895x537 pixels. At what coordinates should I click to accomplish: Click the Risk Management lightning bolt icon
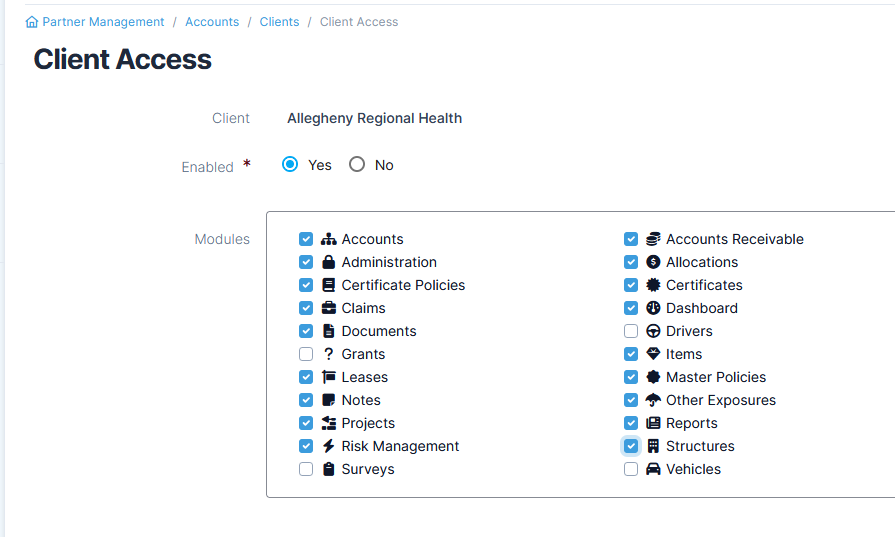329,446
